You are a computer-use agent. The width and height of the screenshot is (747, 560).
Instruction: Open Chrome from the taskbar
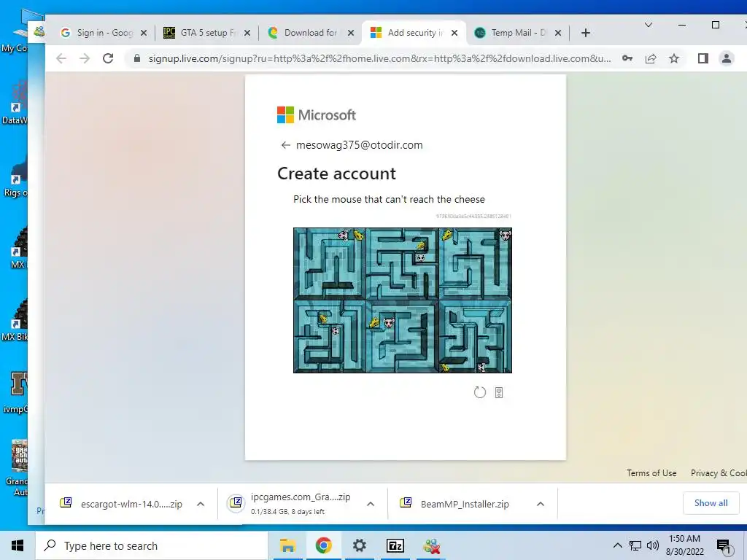(323, 545)
